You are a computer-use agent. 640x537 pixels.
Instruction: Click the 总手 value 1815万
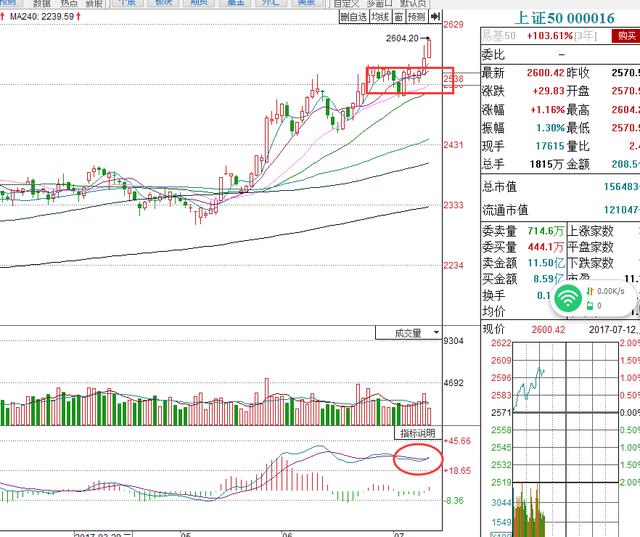click(547, 164)
